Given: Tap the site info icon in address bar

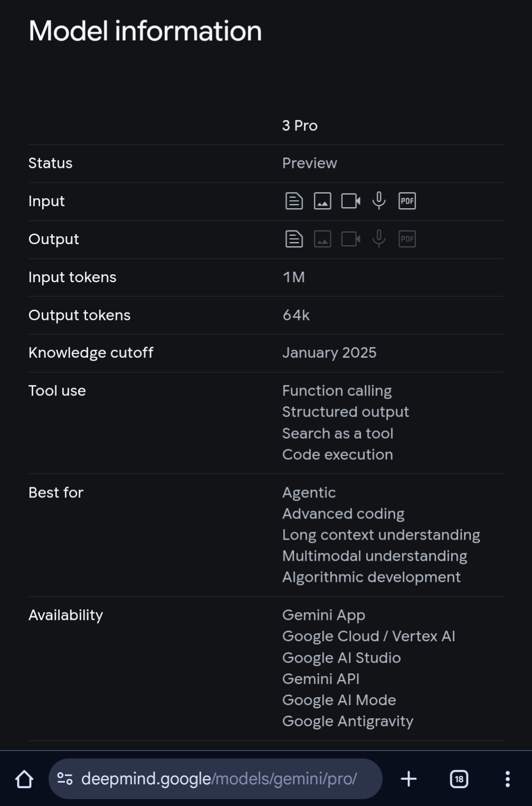Looking at the screenshot, I should pyautogui.click(x=65, y=779).
